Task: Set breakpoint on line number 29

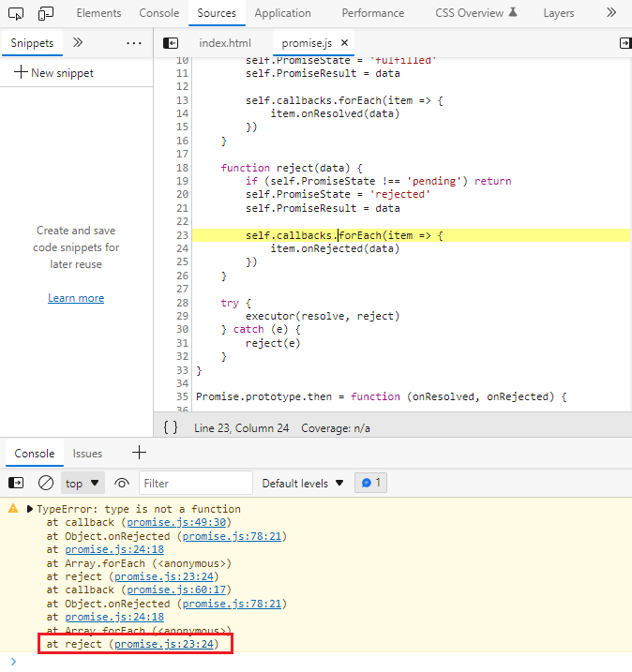Action: 182,316
